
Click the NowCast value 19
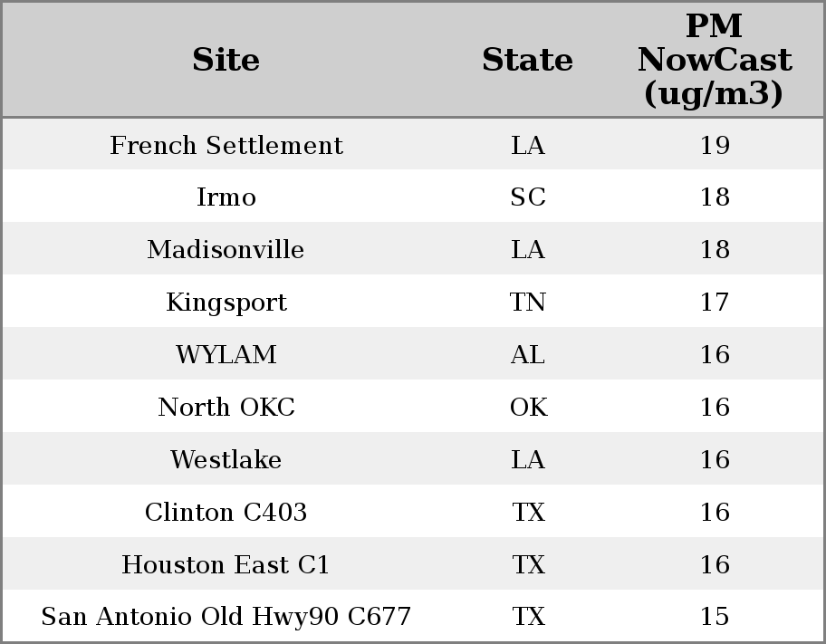point(715,145)
